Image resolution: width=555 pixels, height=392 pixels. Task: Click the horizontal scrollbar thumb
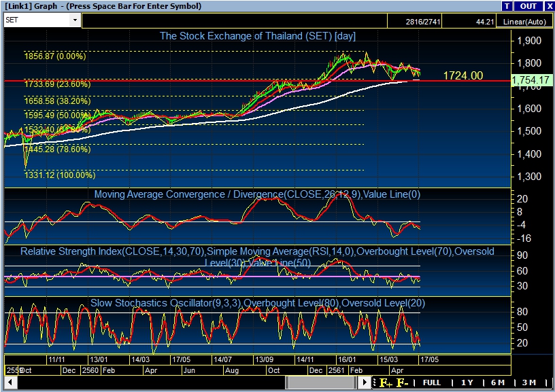320,382
